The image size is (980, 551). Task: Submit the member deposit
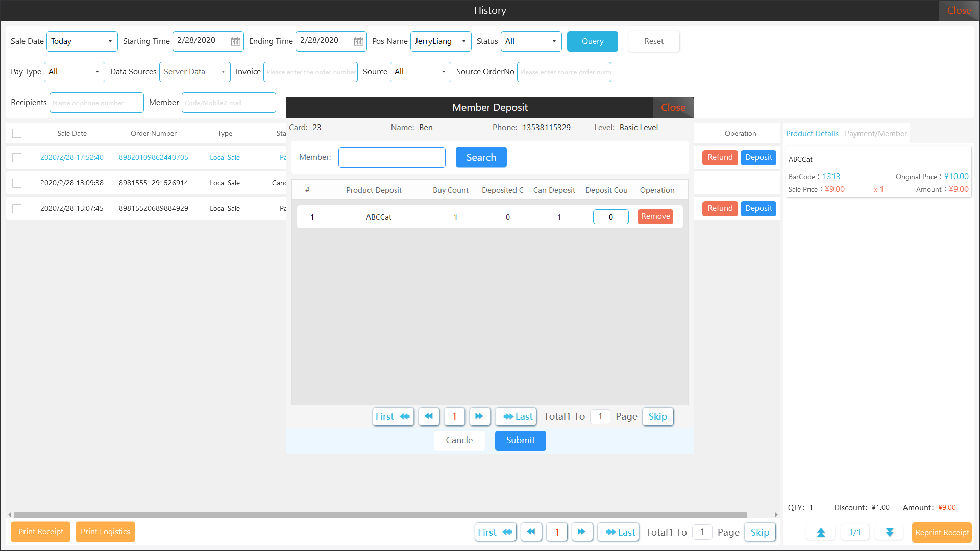[520, 440]
